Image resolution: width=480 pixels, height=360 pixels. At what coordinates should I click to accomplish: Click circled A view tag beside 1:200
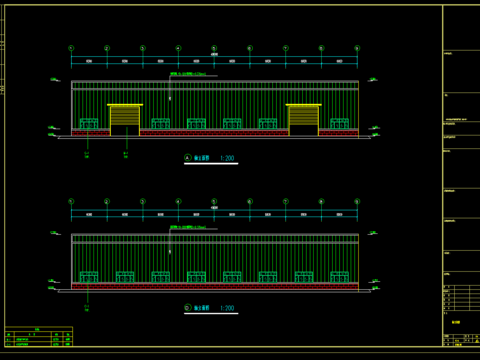(x=188, y=158)
